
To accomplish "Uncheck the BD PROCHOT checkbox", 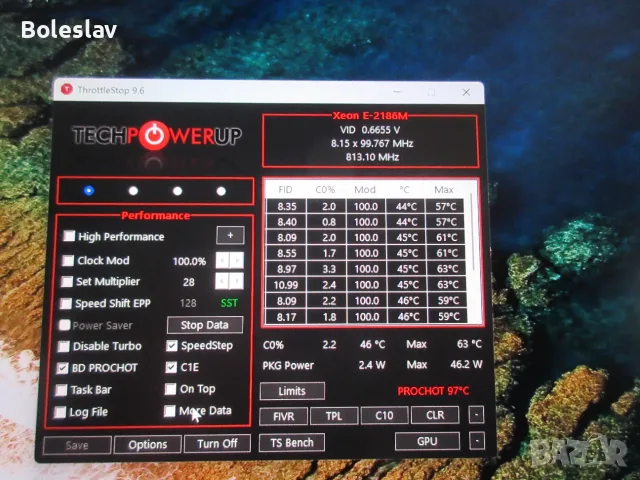I will click(x=62, y=368).
